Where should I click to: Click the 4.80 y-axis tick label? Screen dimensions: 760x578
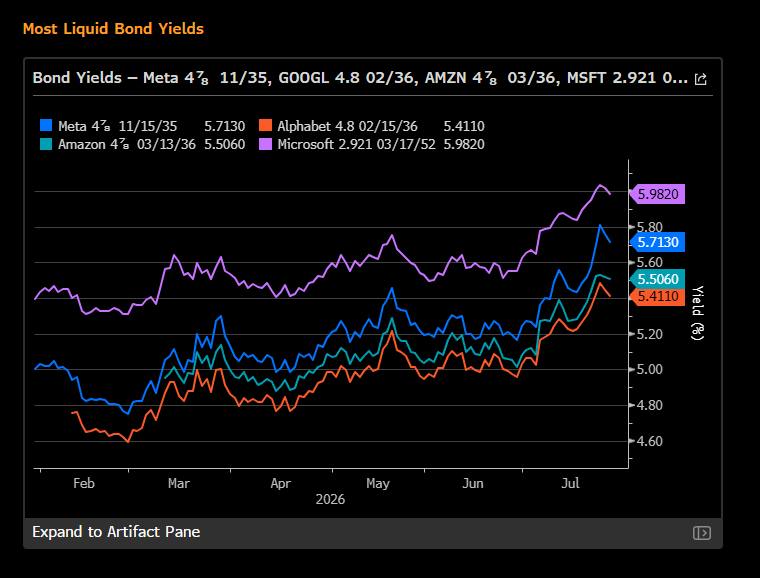point(649,405)
